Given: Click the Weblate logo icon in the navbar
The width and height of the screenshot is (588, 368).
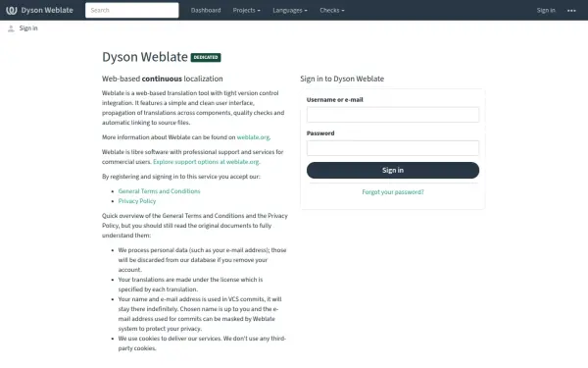Looking at the screenshot, I should tap(11, 10).
